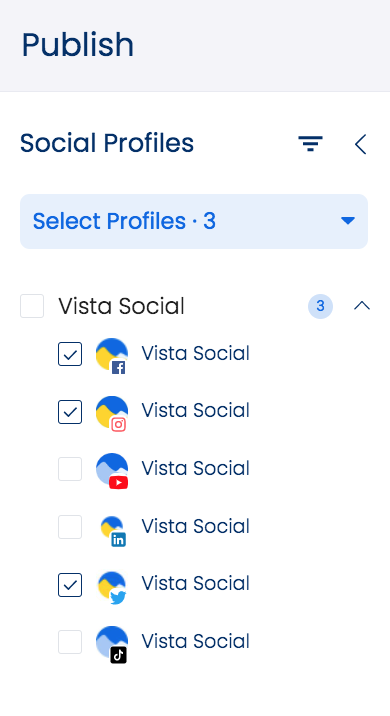
Task: Click the Instagram Vista Social avatar
Action: [112, 413]
